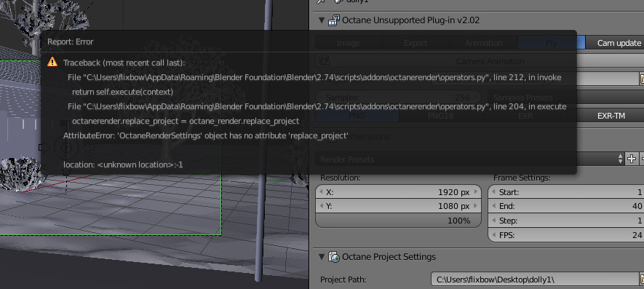Adjust the 100% resolution percentage slider

pos(398,221)
